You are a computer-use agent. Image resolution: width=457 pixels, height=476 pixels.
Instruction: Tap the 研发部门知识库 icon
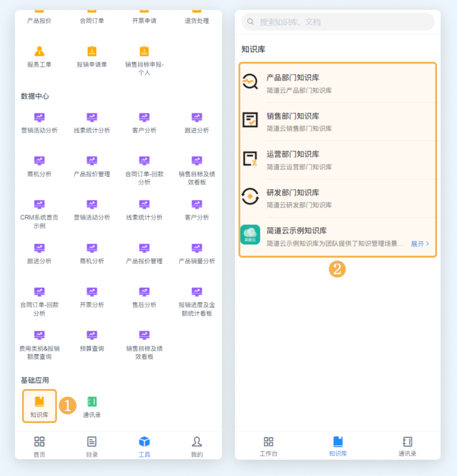[250, 196]
